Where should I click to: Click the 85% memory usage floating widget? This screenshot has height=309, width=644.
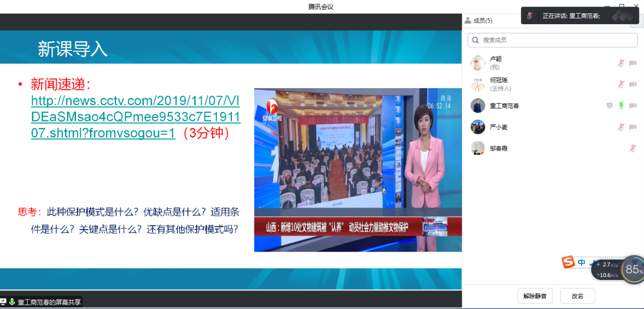point(633,270)
